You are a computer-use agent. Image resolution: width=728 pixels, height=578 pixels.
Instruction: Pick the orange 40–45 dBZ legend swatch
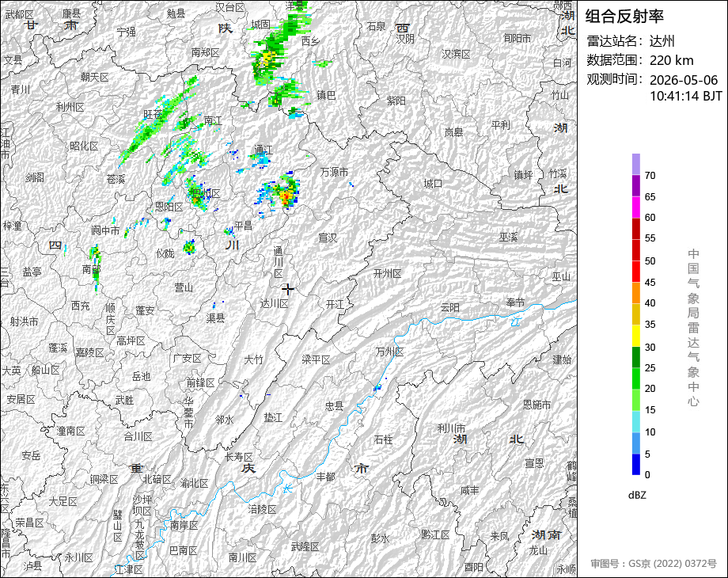point(636,293)
